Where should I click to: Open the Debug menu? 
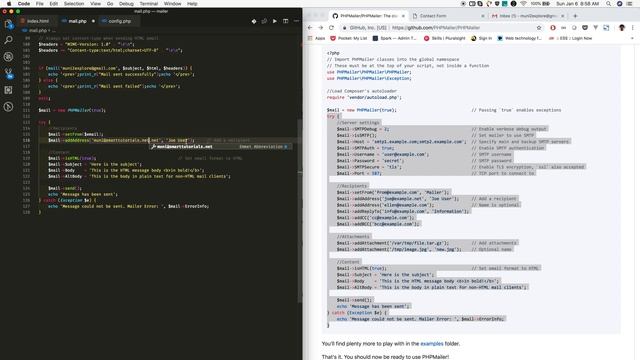[126, 4]
